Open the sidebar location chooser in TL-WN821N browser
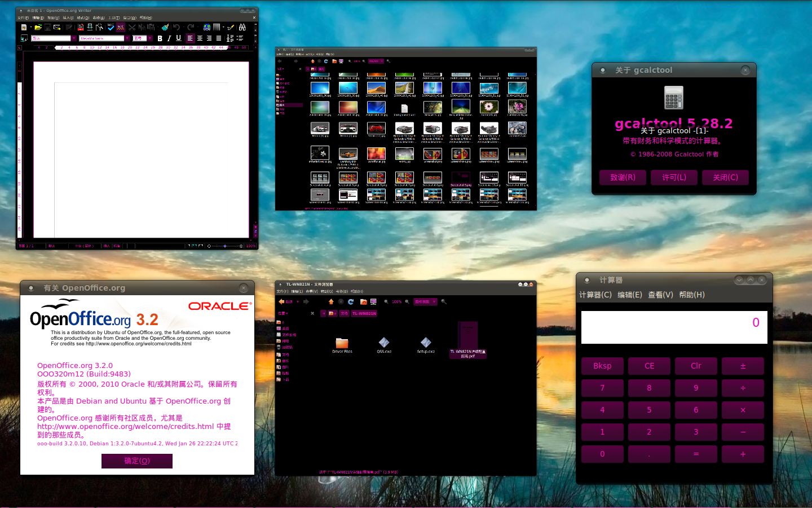The width and height of the screenshot is (812, 508). pos(283,313)
